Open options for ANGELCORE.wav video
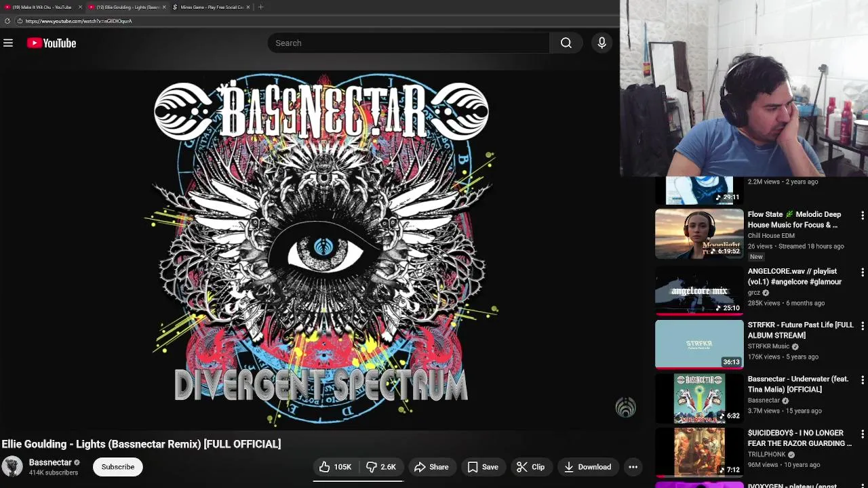Image resolution: width=868 pixels, height=488 pixels. tap(862, 272)
